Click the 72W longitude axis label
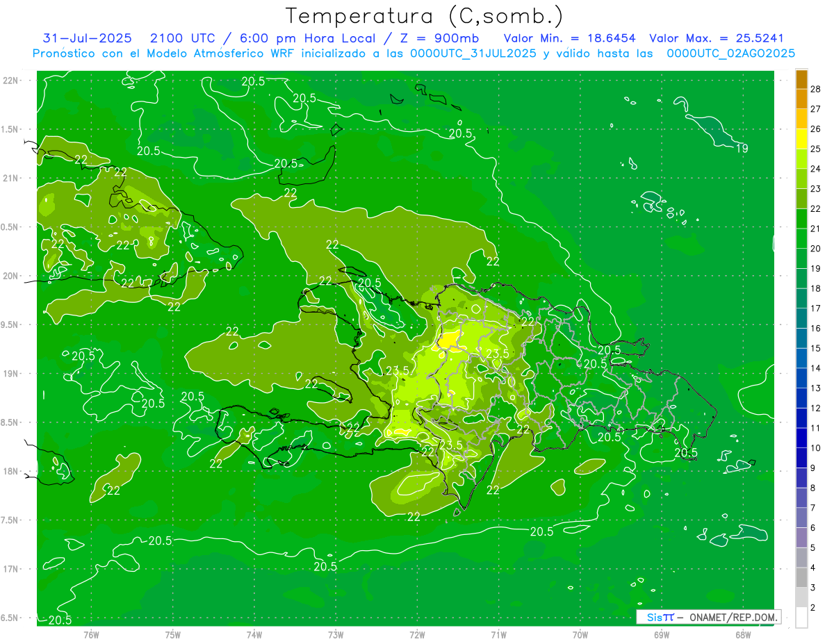Image resolution: width=834 pixels, height=644 pixels. [418, 634]
